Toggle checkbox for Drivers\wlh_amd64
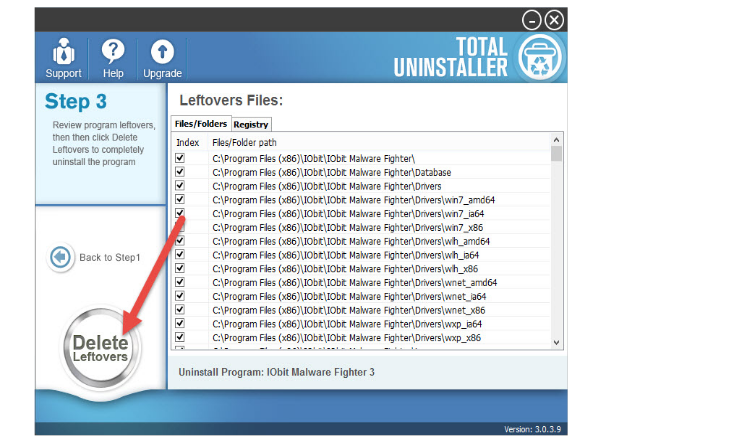 click(x=180, y=241)
